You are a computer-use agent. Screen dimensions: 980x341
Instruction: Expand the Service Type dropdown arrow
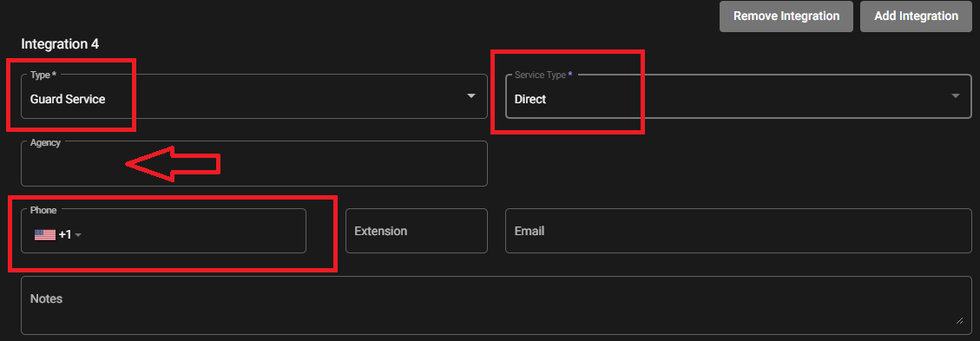955,96
